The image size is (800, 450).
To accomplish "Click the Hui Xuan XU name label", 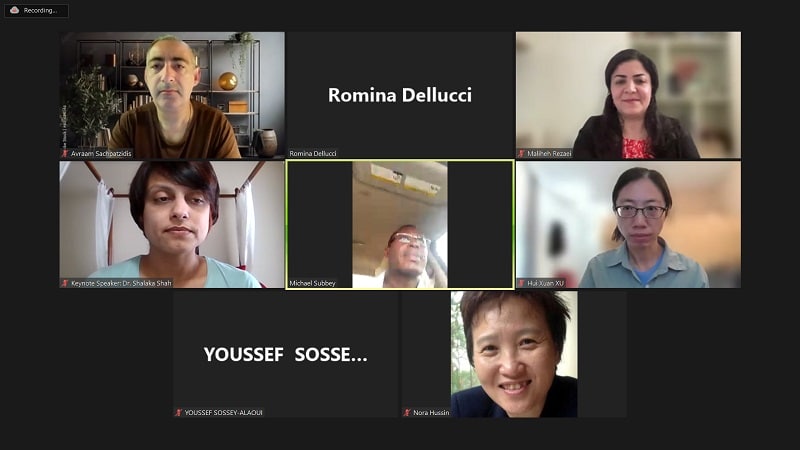I will [545, 283].
